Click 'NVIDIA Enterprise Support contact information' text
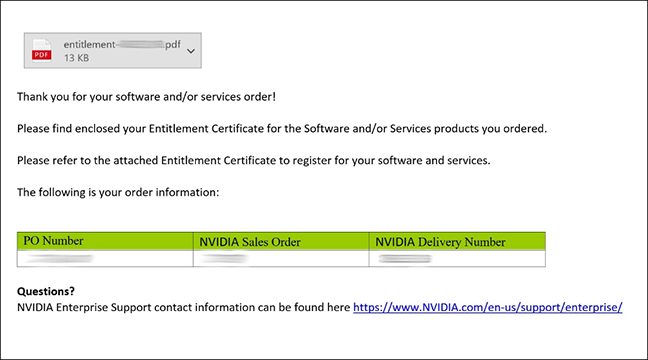 (183, 308)
